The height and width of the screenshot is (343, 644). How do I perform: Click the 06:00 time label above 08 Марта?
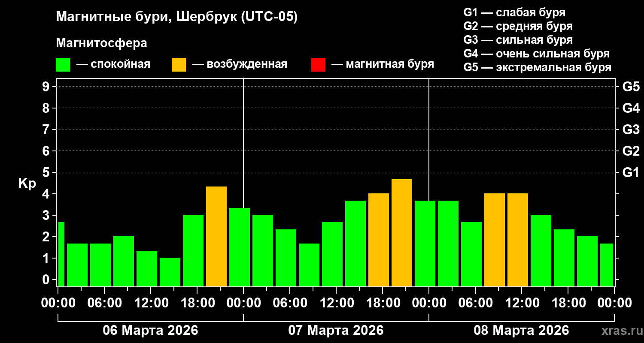tap(475, 303)
